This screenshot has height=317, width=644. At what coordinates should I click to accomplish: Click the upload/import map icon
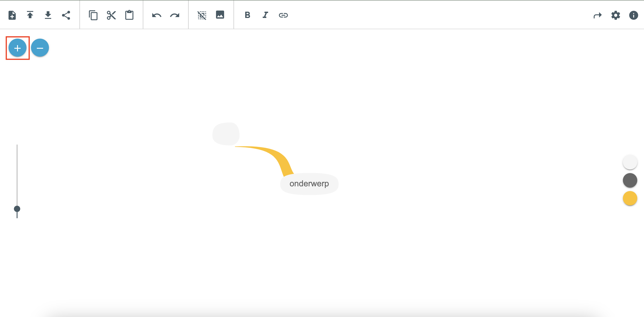click(30, 15)
